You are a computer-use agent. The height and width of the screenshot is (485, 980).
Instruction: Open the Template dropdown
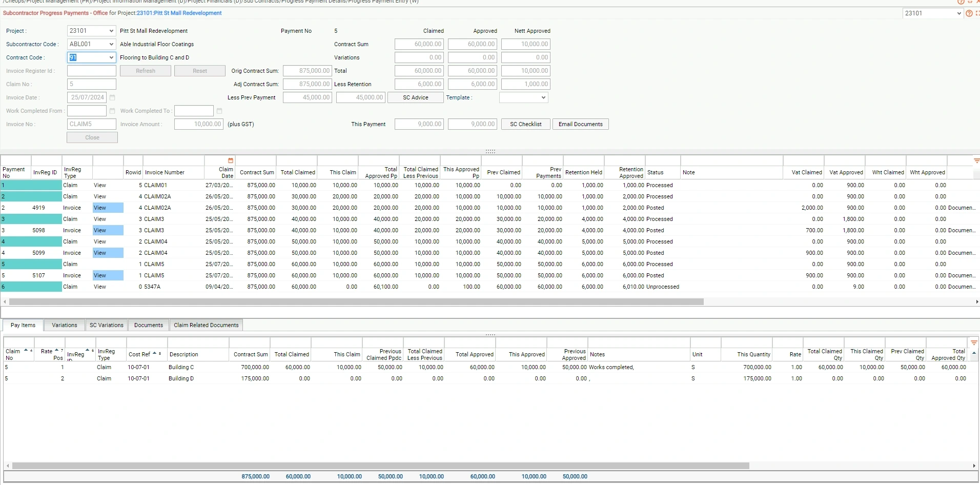(x=543, y=97)
